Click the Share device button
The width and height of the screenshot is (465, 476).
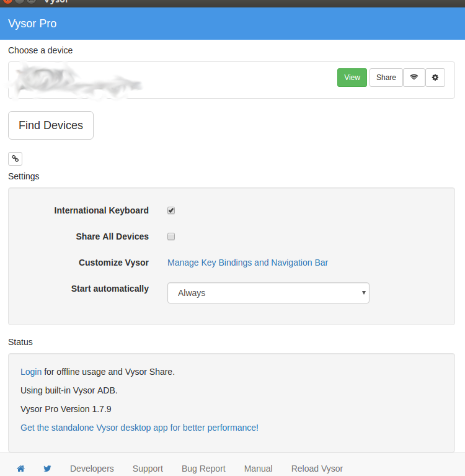pyautogui.click(x=386, y=78)
